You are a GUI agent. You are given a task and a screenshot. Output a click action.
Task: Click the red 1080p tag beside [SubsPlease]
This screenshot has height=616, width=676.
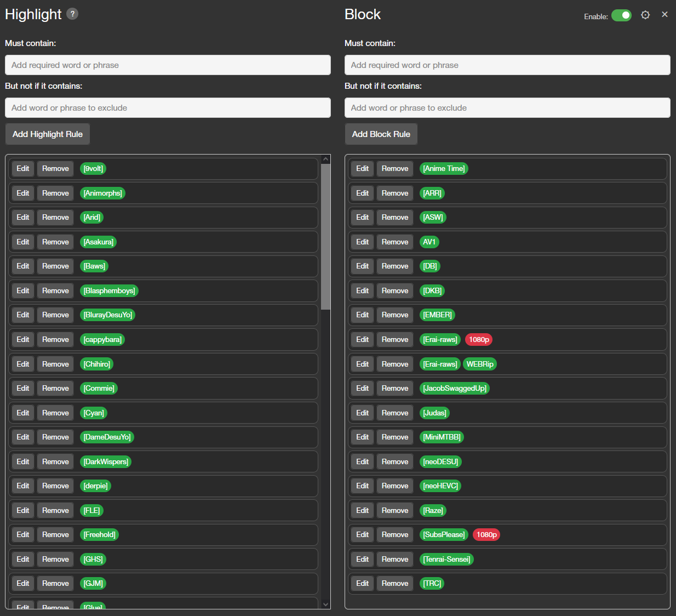[x=486, y=534]
